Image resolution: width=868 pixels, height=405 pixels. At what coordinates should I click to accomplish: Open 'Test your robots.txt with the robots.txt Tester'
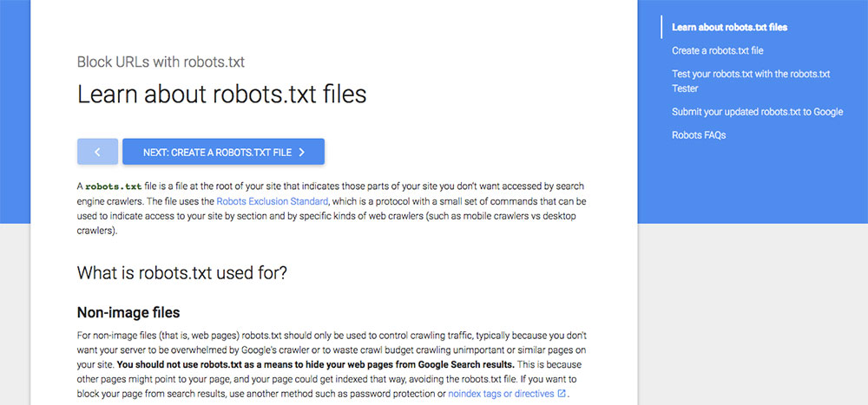click(x=751, y=81)
